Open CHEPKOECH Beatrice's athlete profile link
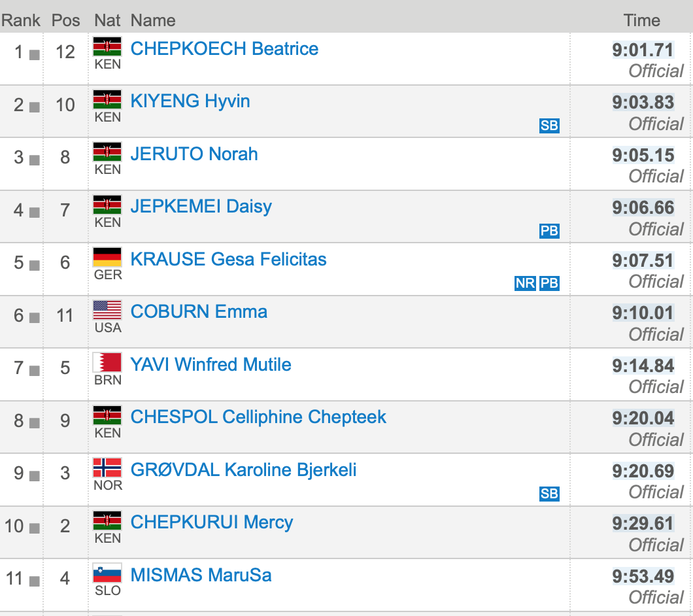This screenshot has width=693, height=616. pos(224,49)
